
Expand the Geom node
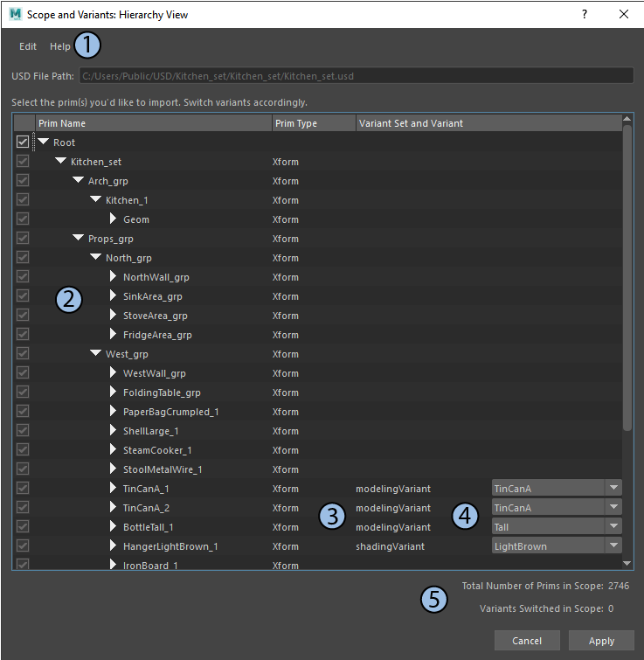coord(113,219)
